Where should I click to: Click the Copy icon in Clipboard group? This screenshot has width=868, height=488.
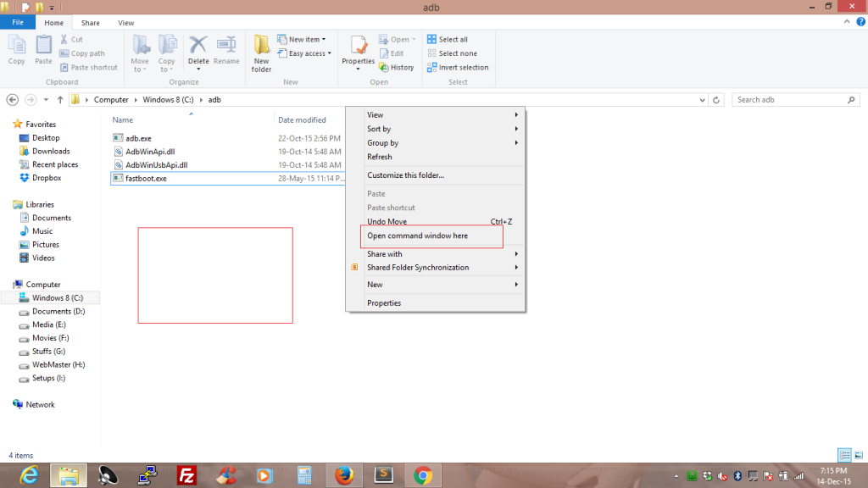(x=16, y=50)
